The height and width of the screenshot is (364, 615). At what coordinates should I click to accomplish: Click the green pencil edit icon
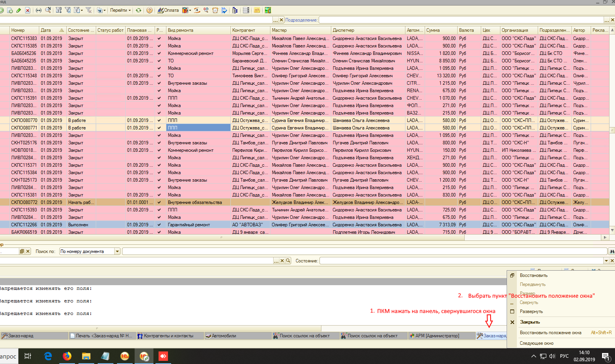point(18,10)
